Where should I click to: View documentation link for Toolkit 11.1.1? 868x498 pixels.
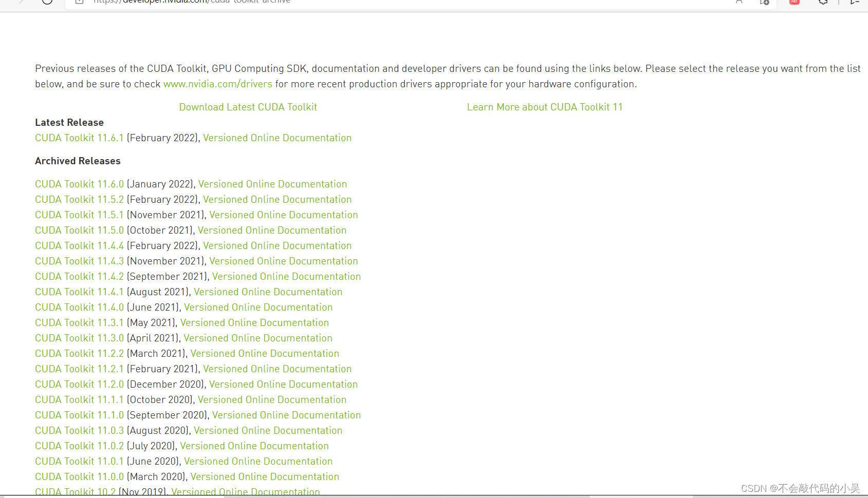(272, 400)
